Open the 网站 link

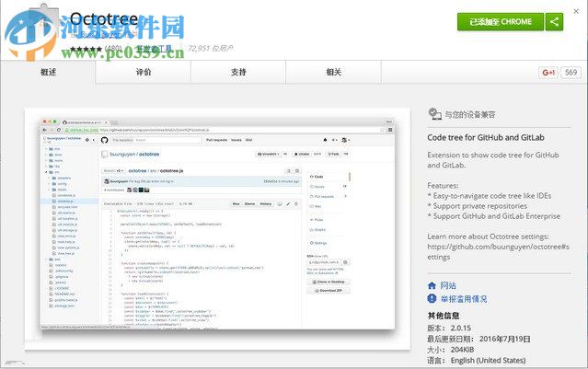pyautogui.click(x=448, y=286)
